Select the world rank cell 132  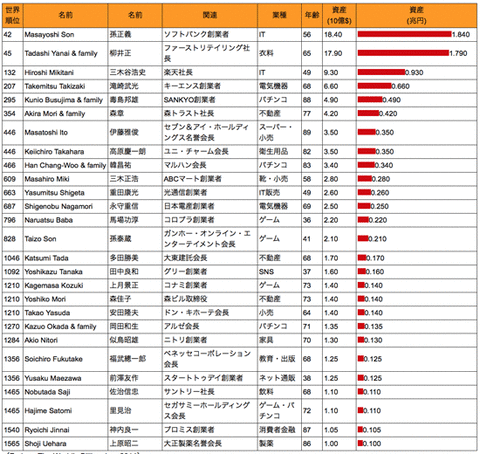(x=13, y=73)
